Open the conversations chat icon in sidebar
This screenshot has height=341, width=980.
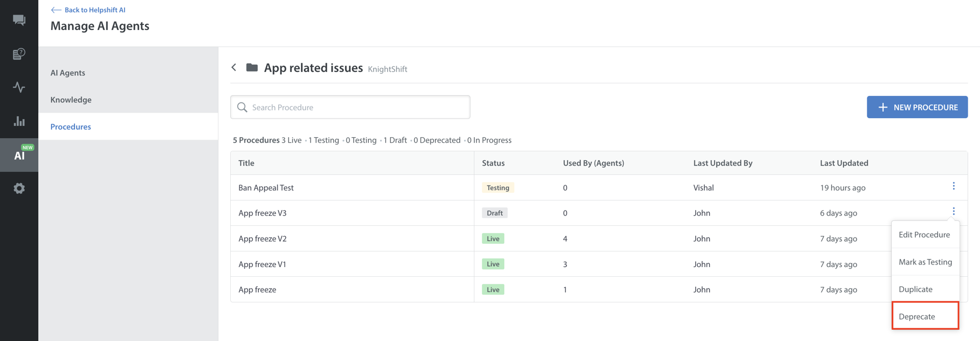pyautogui.click(x=19, y=20)
